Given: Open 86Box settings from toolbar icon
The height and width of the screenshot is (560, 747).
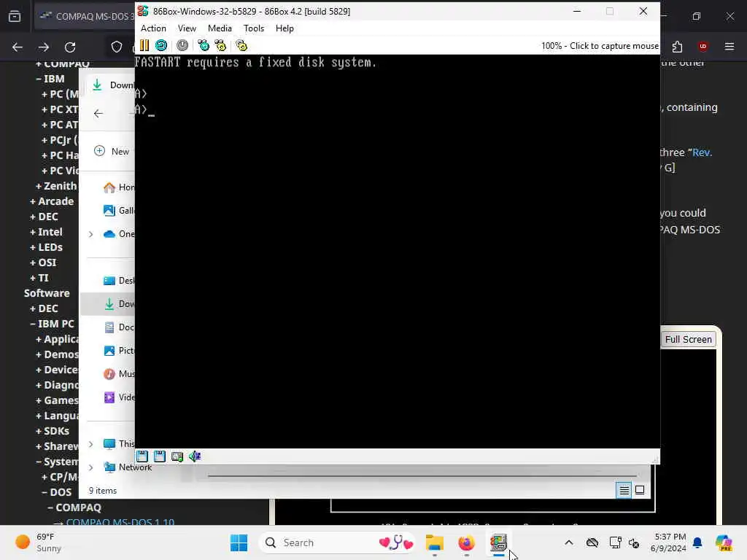Looking at the screenshot, I should [x=241, y=45].
